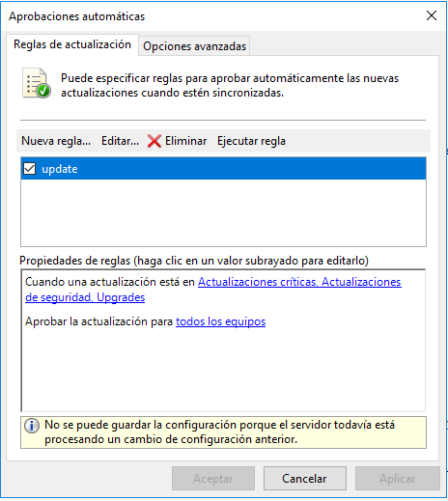
Task: Switch to Reglas de actualización tab
Action: point(72,44)
